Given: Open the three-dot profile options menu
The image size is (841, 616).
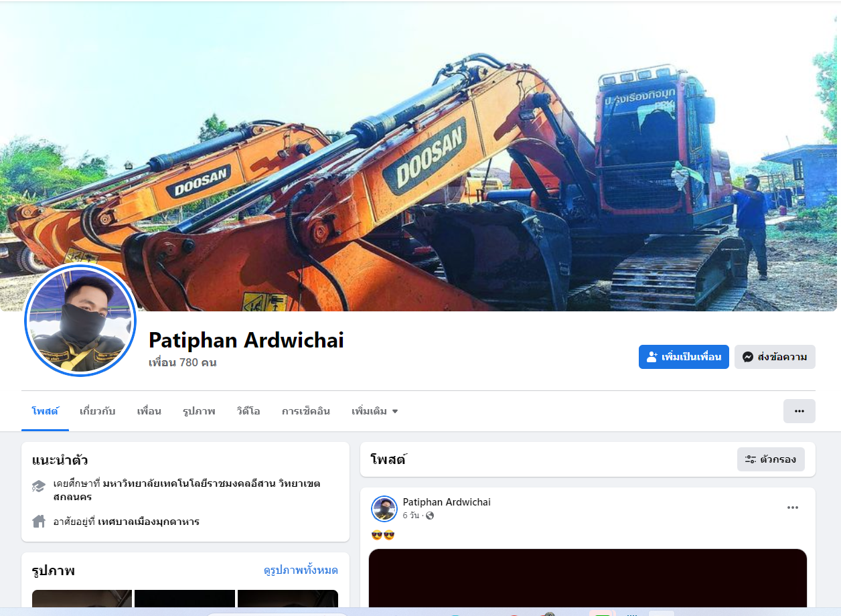Looking at the screenshot, I should (x=799, y=411).
